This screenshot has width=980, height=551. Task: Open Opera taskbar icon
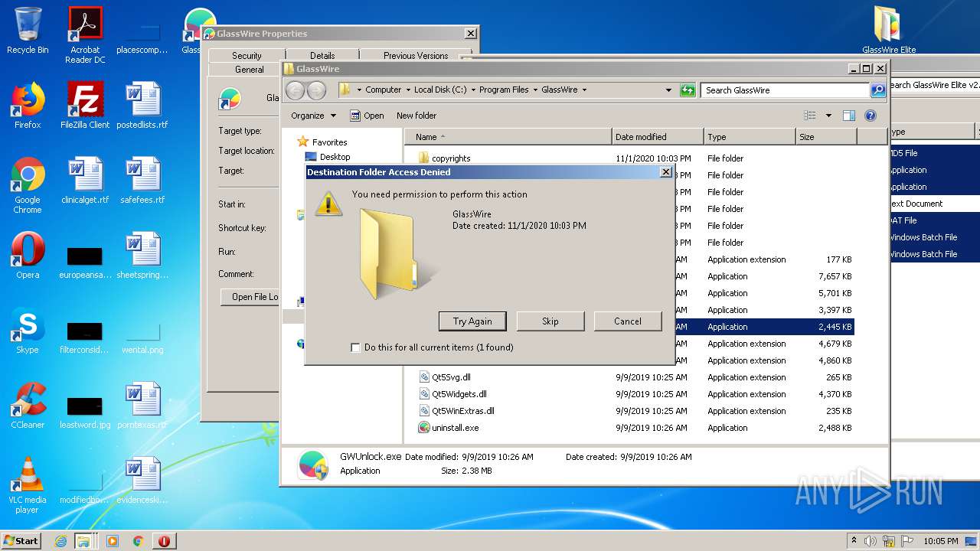pyautogui.click(x=164, y=541)
